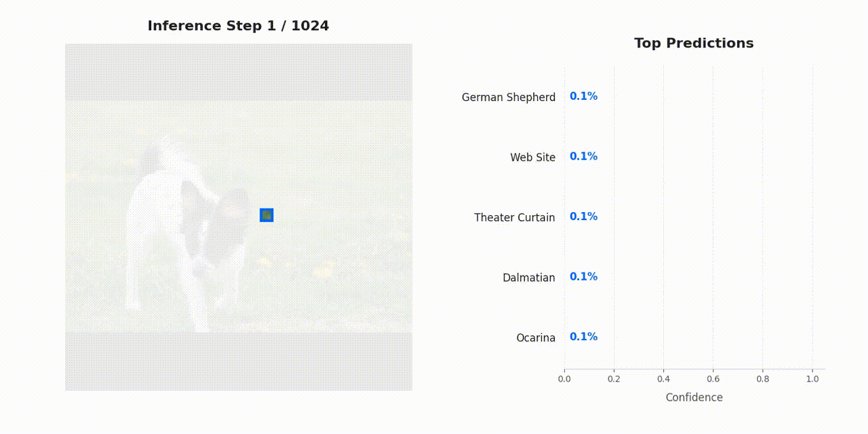
Task: Click the Web Site prediction label
Action: click(x=533, y=158)
